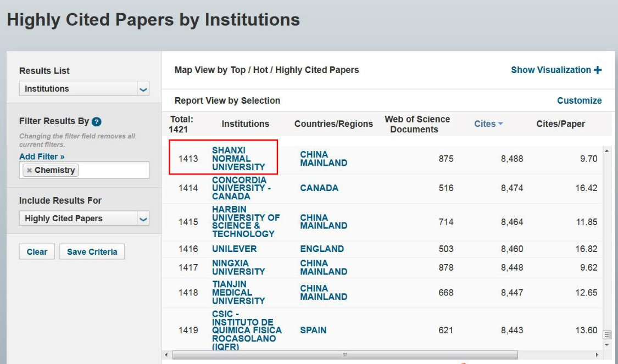This screenshot has height=364, width=618.
Task: Open the Customize report option
Action: click(x=579, y=100)
